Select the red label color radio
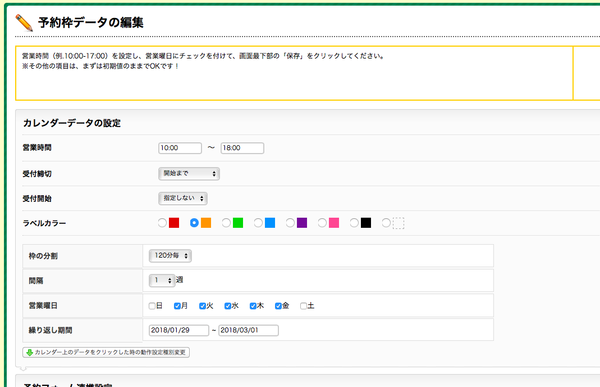Image resolution: width=600 pixels, height=387 pixels. tap(162, 223)
